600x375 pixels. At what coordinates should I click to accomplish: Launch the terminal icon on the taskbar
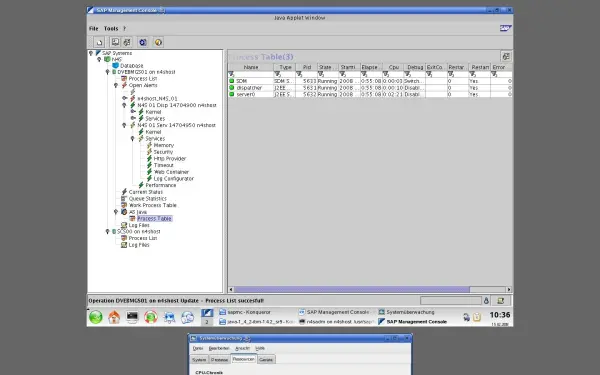click(132, 317)
